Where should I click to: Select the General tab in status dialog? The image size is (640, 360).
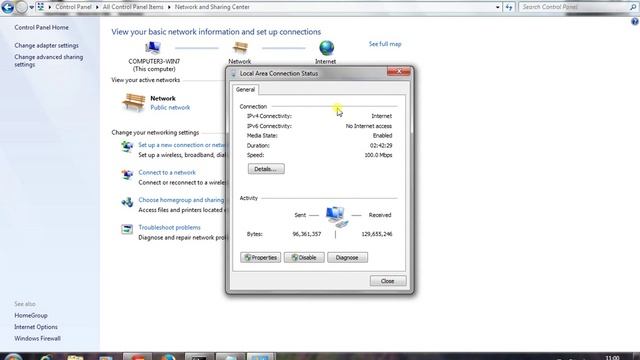245,89
